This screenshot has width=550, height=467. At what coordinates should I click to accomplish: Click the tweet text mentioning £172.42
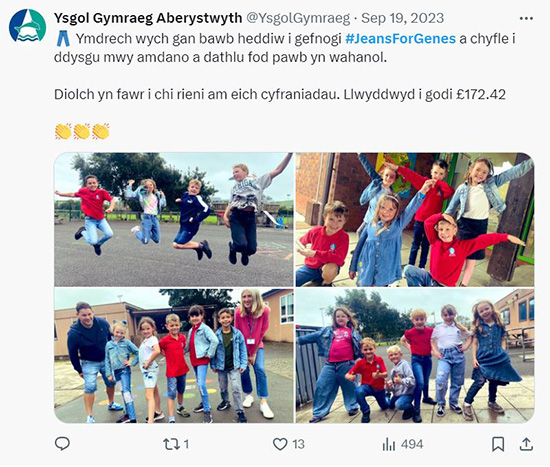pos(280,94)
